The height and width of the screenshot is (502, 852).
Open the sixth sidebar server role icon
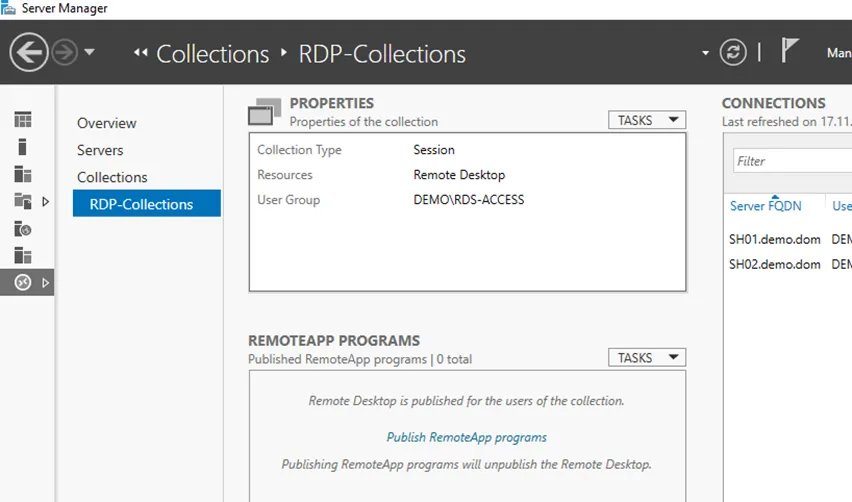[x=23, y=255]
